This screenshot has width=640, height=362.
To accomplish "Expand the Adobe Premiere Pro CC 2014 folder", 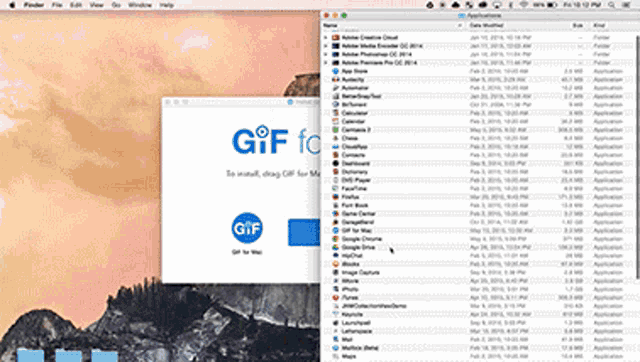I will 326,63.
